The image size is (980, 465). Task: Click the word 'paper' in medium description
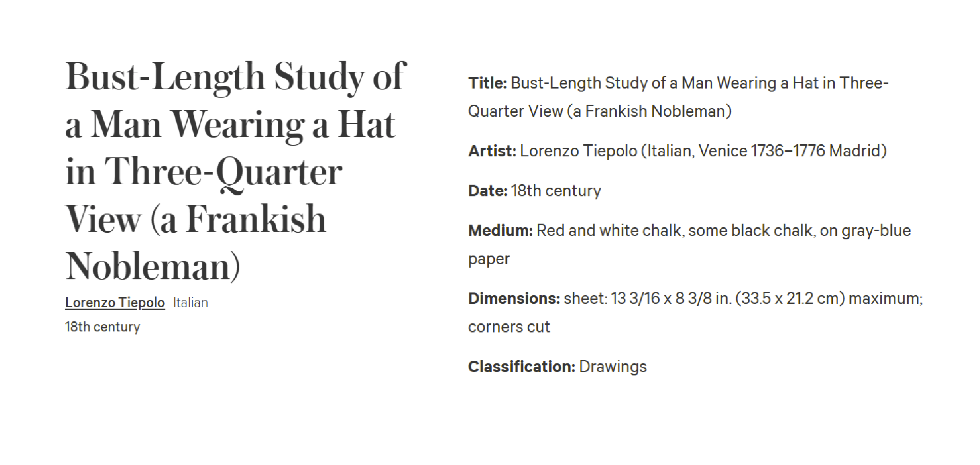click(x=489, y=260)
